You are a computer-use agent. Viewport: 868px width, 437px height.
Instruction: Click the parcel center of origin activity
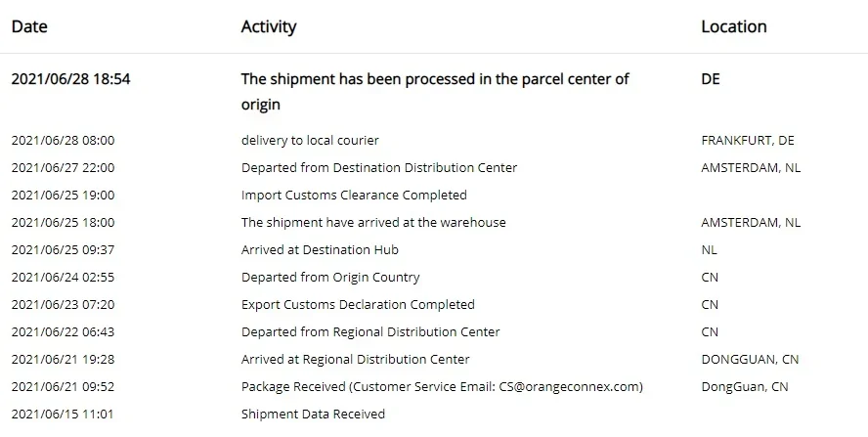435,91
